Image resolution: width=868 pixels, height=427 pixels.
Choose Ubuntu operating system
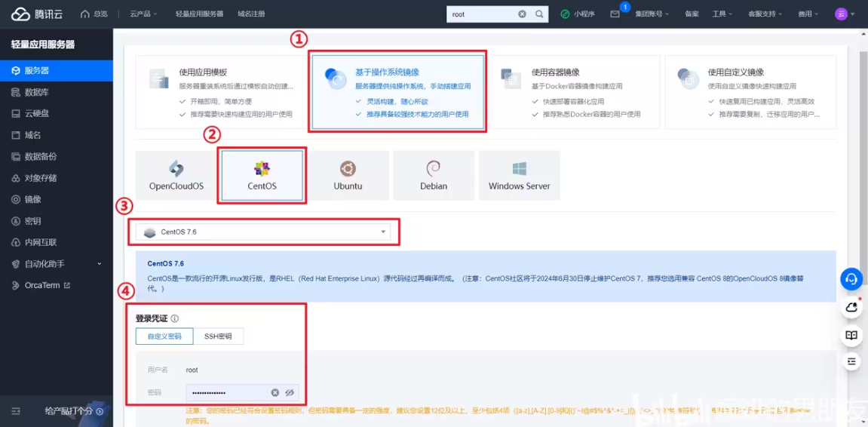click(x=348, y=176)
